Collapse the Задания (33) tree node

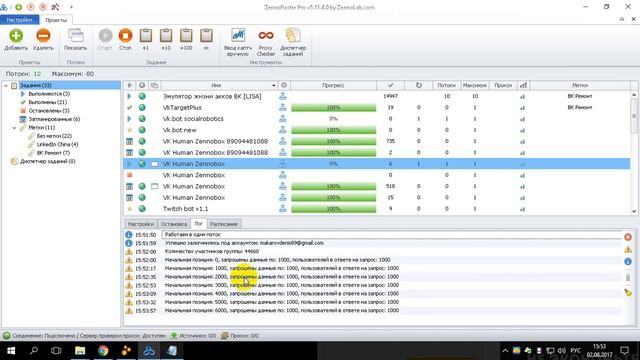click(x=6, y=85)
